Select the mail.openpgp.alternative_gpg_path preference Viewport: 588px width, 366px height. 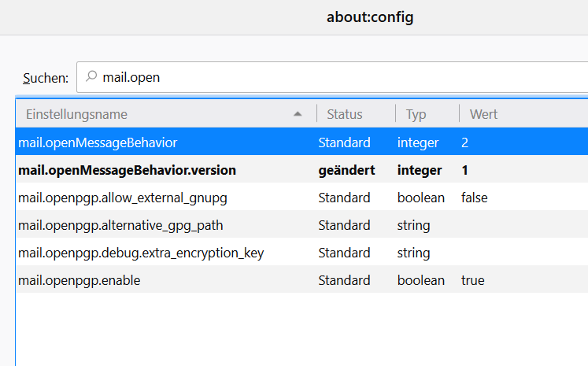point(120,225)
